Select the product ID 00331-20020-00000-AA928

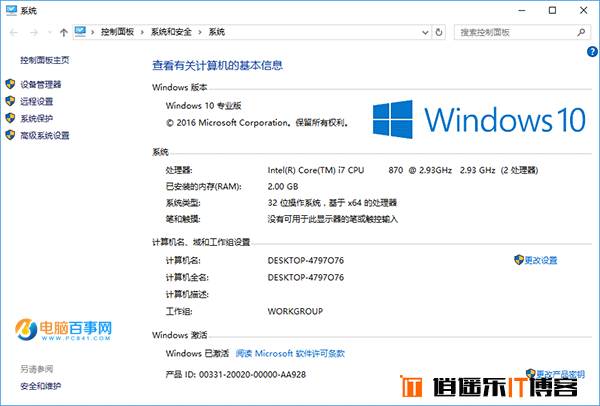click(253, 375)
